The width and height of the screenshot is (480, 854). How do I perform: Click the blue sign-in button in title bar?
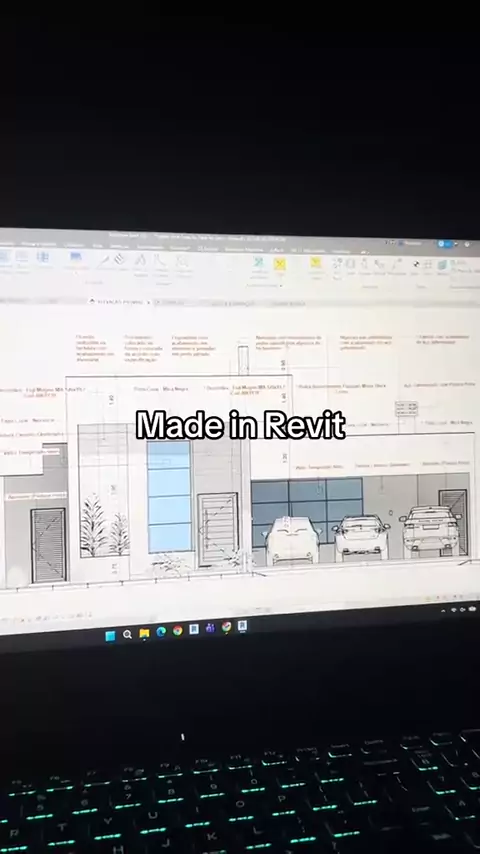point(445,244)
